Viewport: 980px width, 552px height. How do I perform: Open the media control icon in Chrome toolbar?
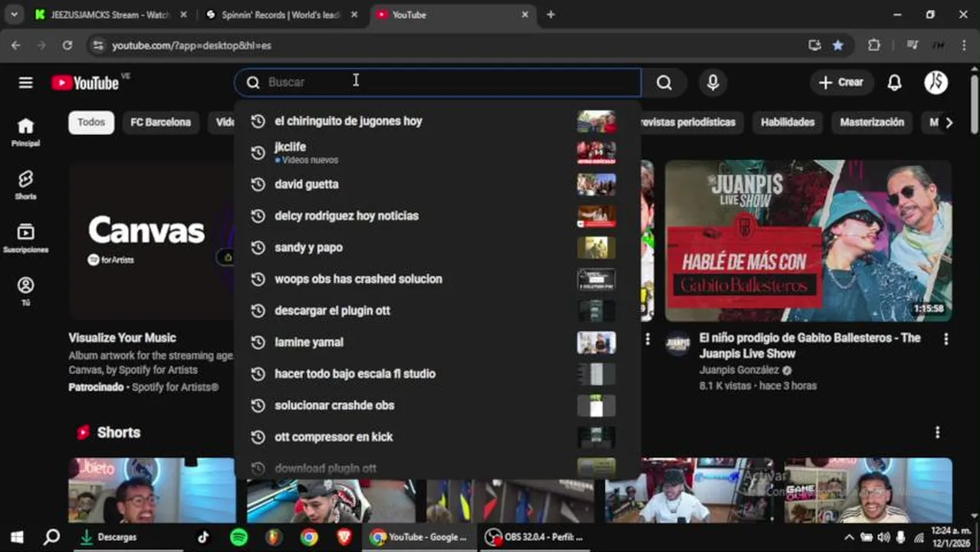tap(912, 45)
